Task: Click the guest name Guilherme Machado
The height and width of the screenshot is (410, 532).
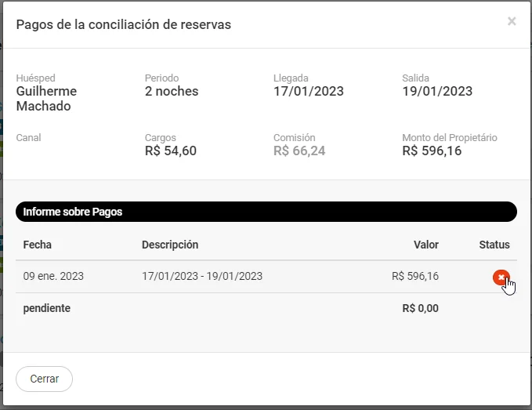Action: pyautogui.click(x=46, y=99)
